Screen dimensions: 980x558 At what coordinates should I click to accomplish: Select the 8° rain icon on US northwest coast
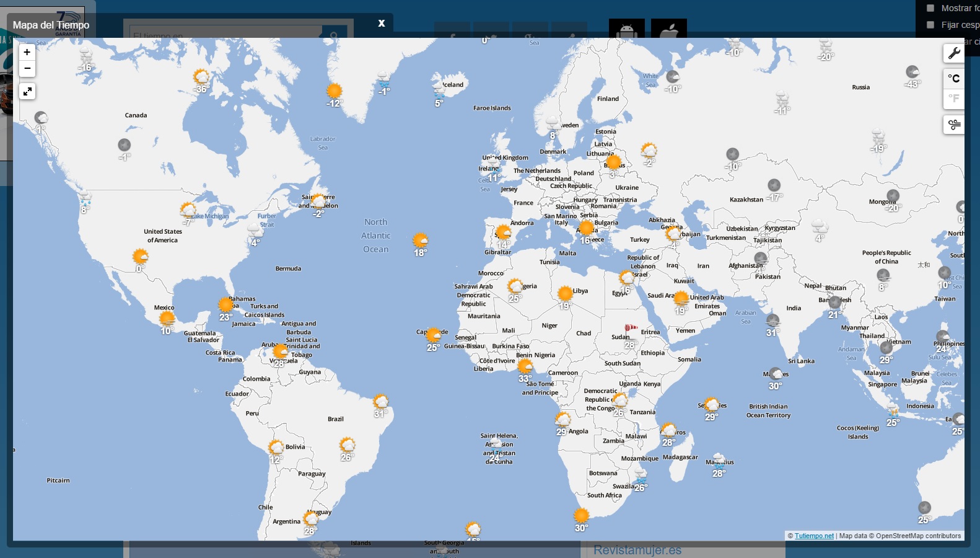[x=85, y=198]
